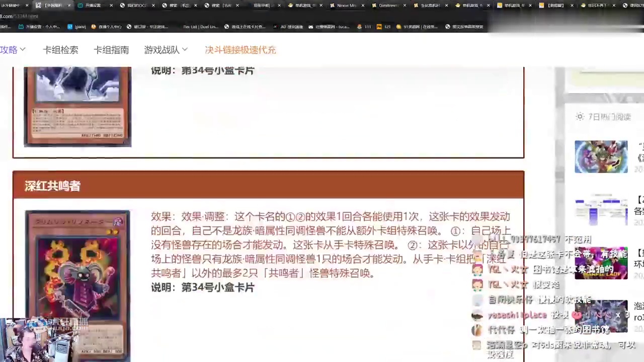Expand the 攻略 dropdown chevron

pyautogui.click(x=23, y=50)
